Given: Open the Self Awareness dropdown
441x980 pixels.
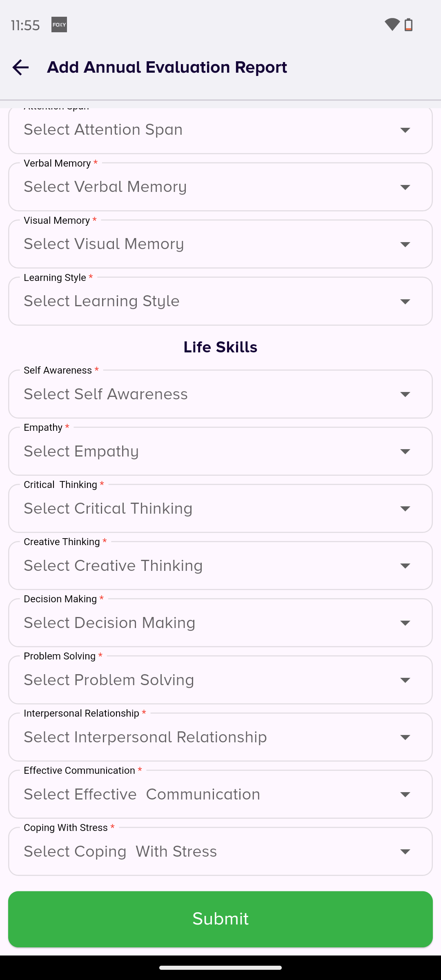Looking at the screenshot, I should click(x=220, y=394).
